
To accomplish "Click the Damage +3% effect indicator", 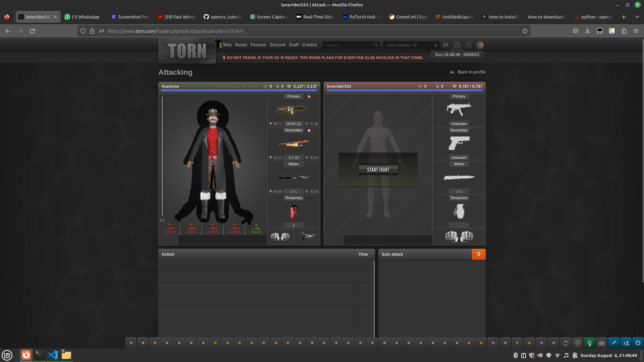I will point(256,229).
